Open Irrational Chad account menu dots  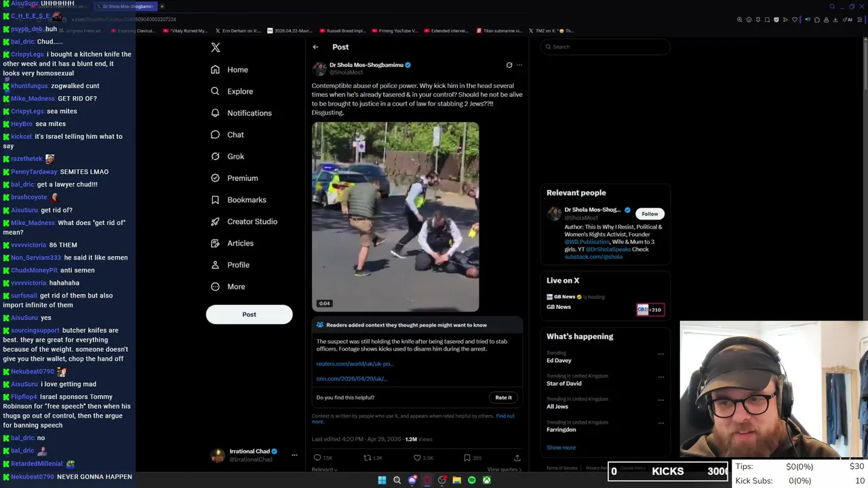294,455
